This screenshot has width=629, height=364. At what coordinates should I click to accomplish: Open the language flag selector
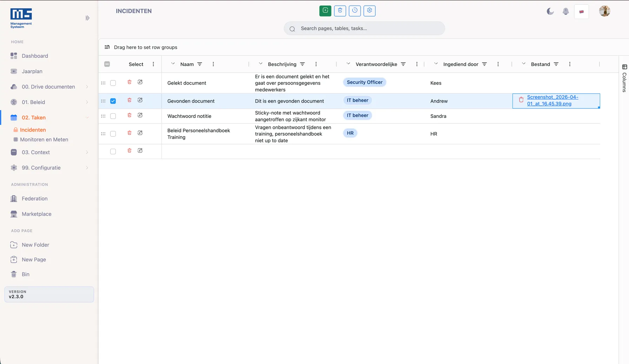(x=581, y=12)
